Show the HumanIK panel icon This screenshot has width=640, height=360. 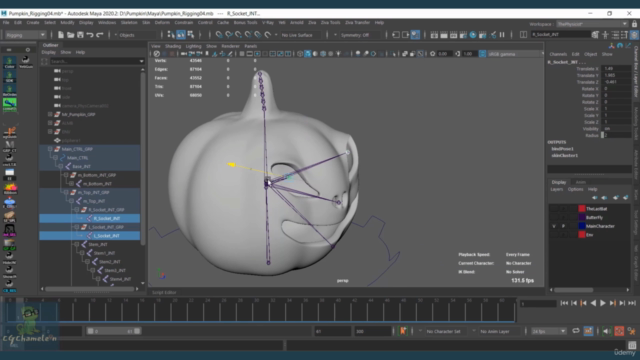pyautogui.click(x=605, y=35)
